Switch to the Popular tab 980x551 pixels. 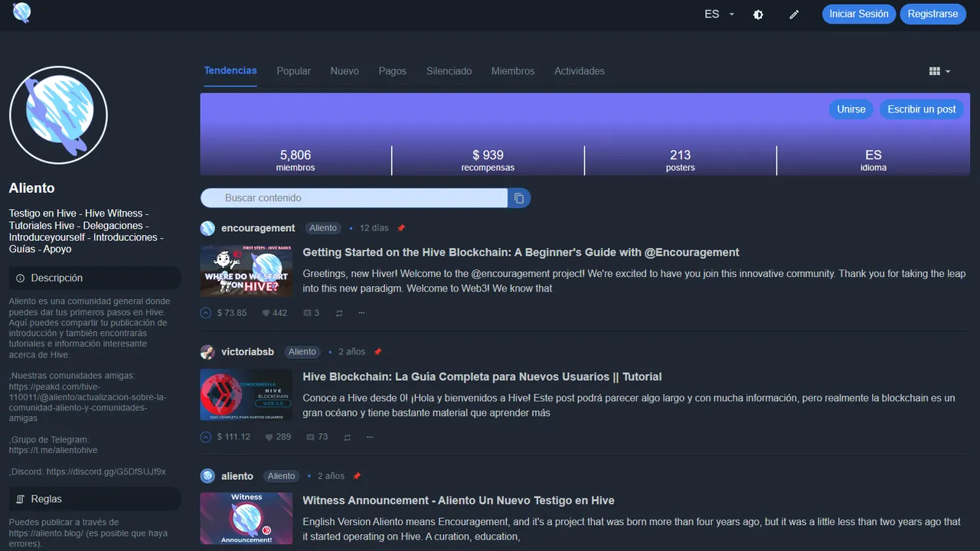click(x=294, y=71)
